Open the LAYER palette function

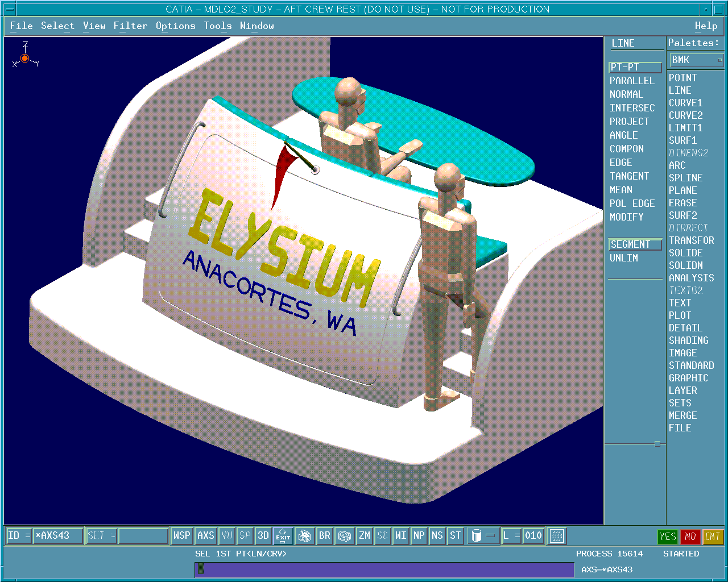pyautogui.click(x=682, y=390)
